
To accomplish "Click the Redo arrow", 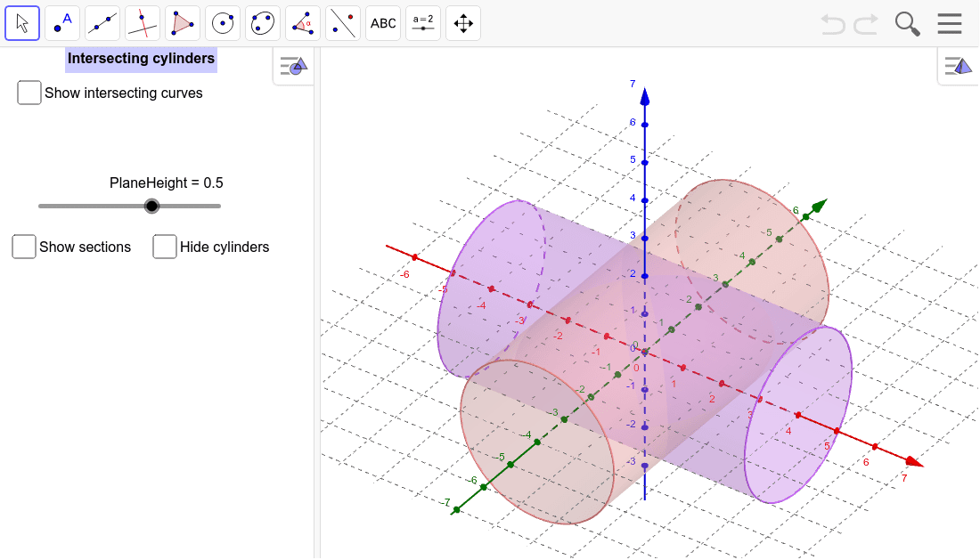I will click(x=866, y=24).
